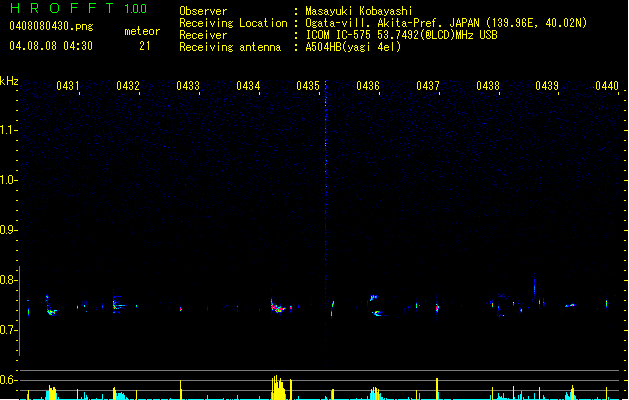Image resolution: width=629 pixels, height=400 pixels.
Task: Click the 0433 time marker
Action: pos(188,86)
